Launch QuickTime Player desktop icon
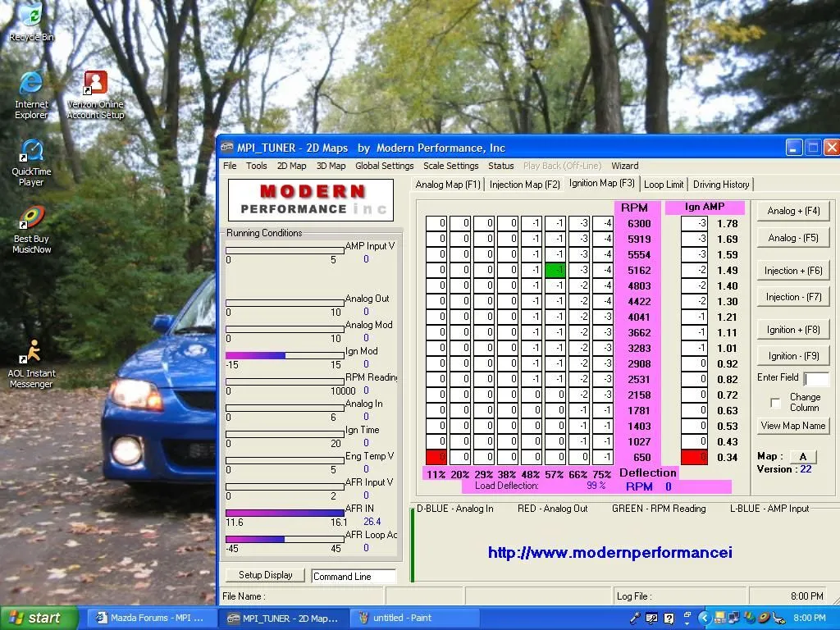 31,153
